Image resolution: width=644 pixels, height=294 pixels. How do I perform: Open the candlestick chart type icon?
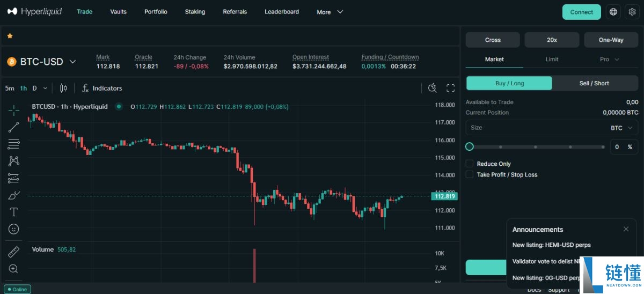tap(63, 88)
